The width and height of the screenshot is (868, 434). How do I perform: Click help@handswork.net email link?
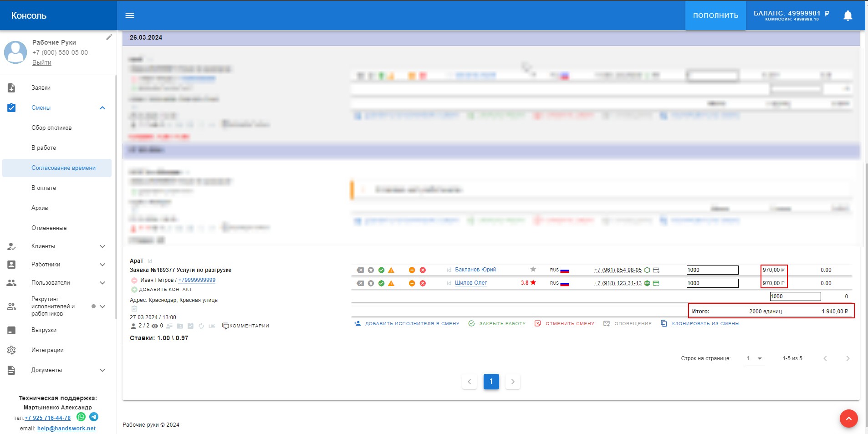(66, 429)
